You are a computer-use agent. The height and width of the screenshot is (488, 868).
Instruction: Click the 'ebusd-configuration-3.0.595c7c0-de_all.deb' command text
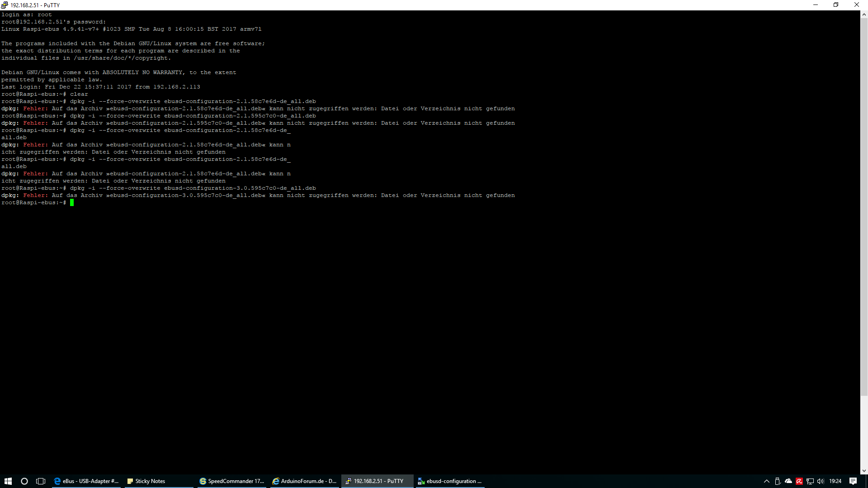[240, 188]
